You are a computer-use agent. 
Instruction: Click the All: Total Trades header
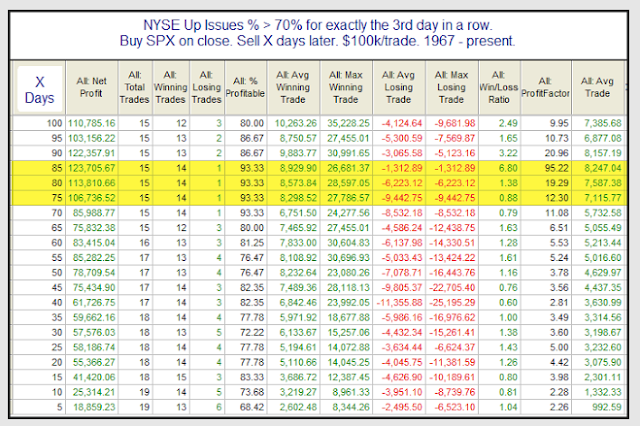(x=135, y=88)
